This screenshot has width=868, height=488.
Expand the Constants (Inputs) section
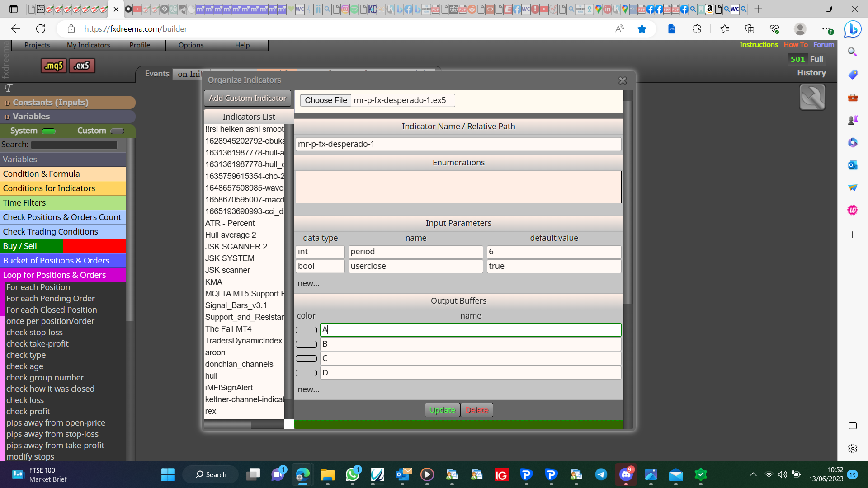(x=68, y=103)
